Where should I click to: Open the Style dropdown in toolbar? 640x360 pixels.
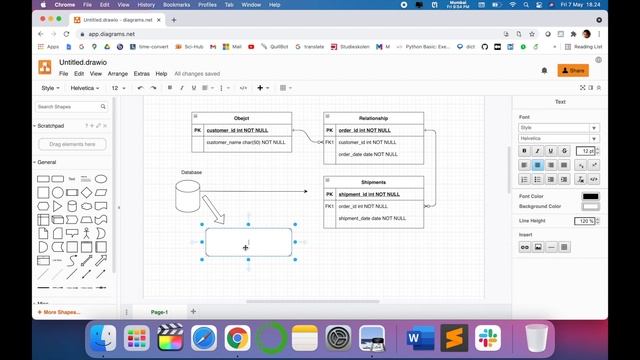[50, 88]
